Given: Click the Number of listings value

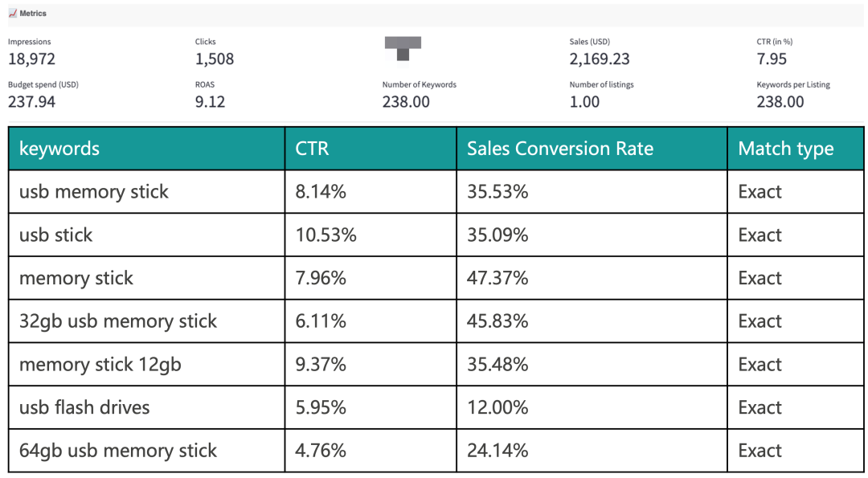Looking at the screenshot, I should point(584,102).
